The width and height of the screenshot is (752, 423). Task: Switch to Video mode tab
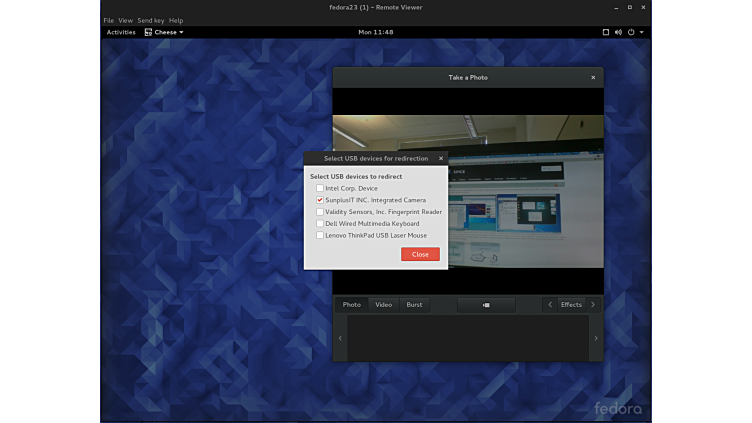tap(383, 305)
